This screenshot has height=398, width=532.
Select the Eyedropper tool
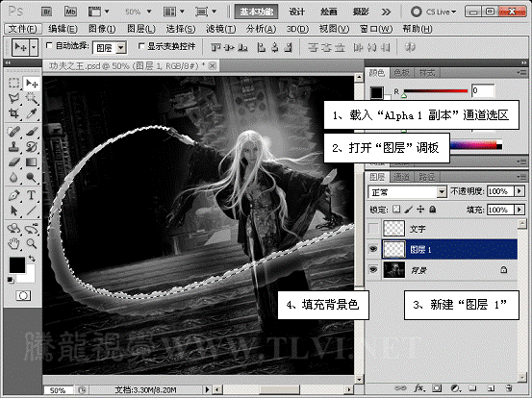click(32, 113)
